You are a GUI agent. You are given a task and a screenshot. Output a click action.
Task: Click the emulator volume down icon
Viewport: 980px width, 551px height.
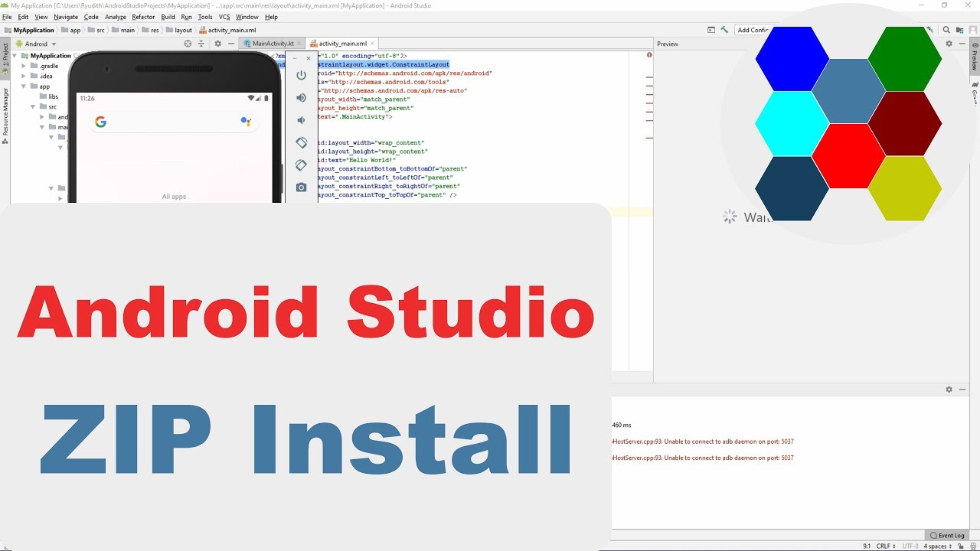[x=301, y=120]
